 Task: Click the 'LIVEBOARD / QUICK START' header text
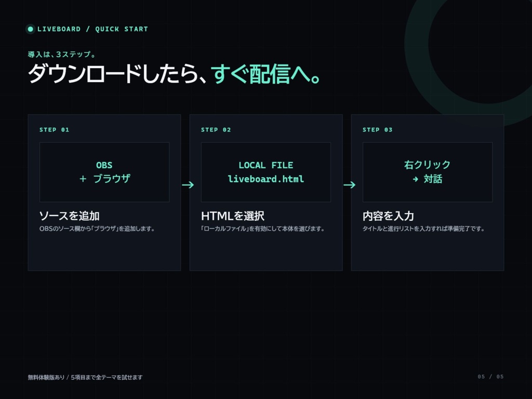tap(92, 29)
